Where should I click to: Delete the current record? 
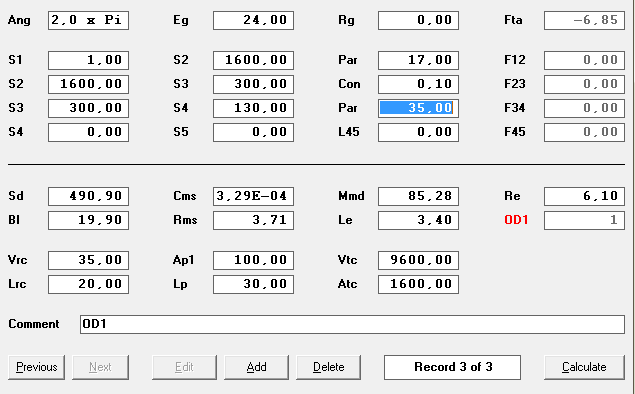tap(328, 367)
